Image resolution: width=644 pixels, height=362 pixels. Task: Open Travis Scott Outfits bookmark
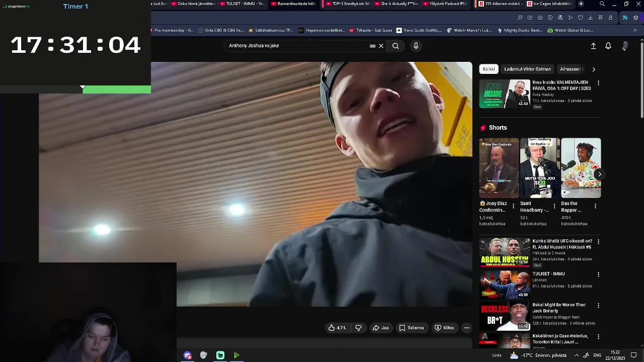point(419,30)
